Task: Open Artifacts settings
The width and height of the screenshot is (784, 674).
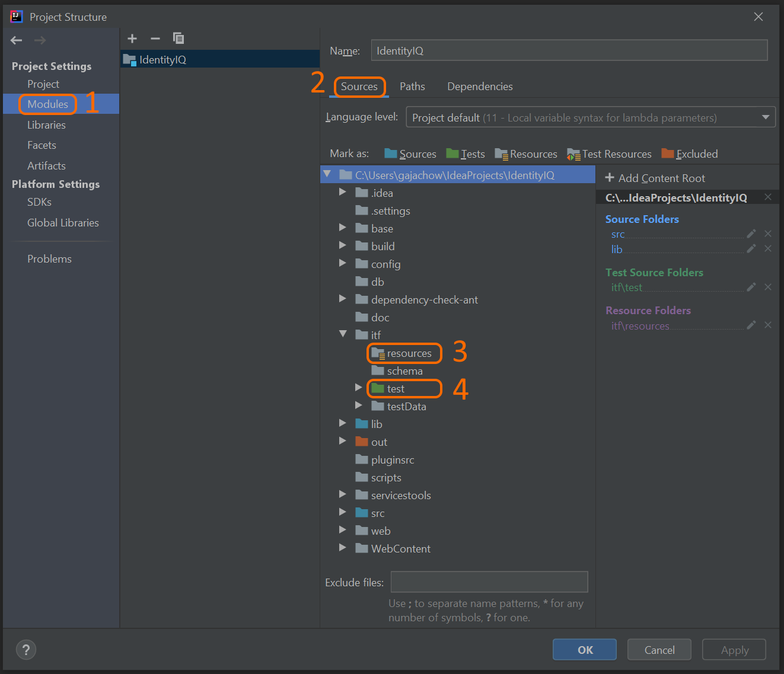Action: [x=46, y=166]
